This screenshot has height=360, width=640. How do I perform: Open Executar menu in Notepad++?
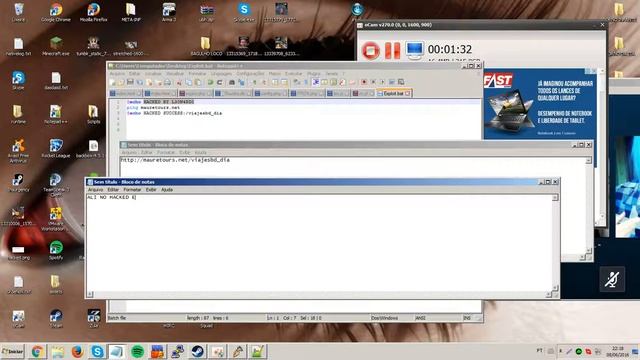pyautogui.click(x=293, y=74)
